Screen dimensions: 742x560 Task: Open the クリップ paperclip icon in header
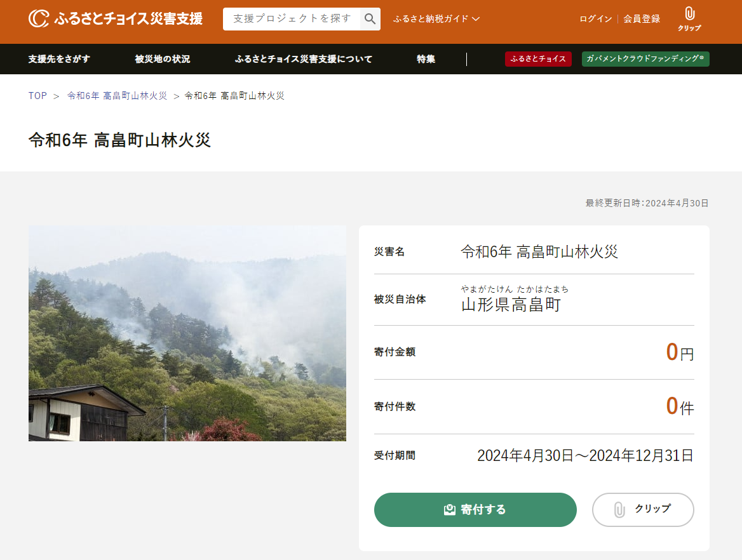pos(689,19)
